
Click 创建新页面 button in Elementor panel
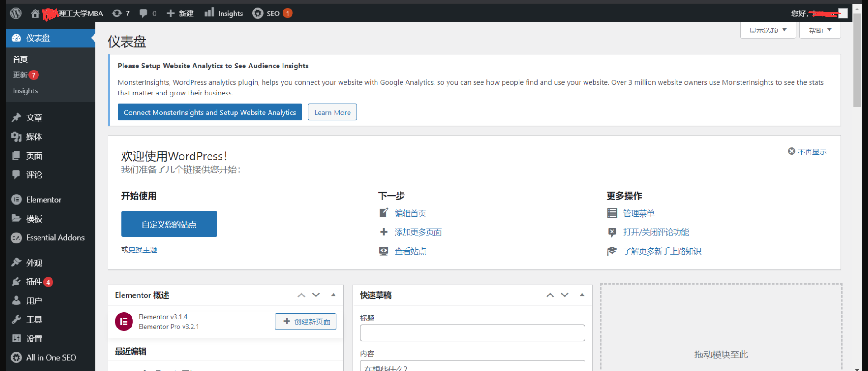click(x=306, y=322)
